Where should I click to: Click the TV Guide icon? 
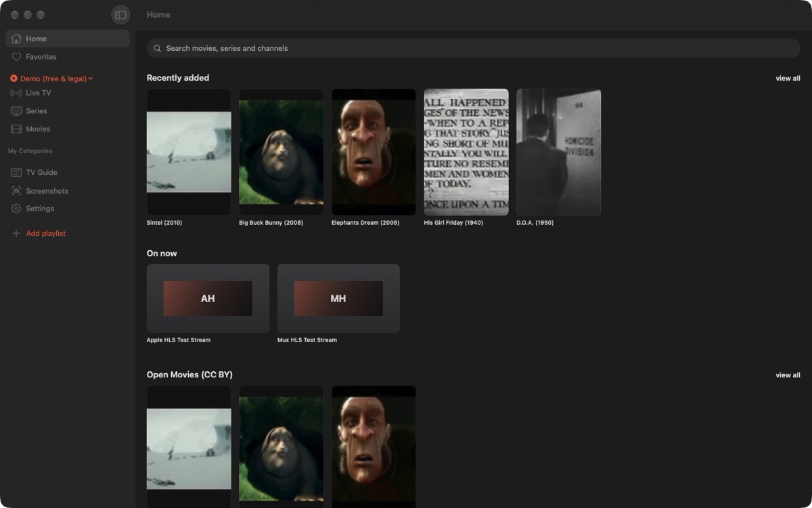[x=16, y=173]
